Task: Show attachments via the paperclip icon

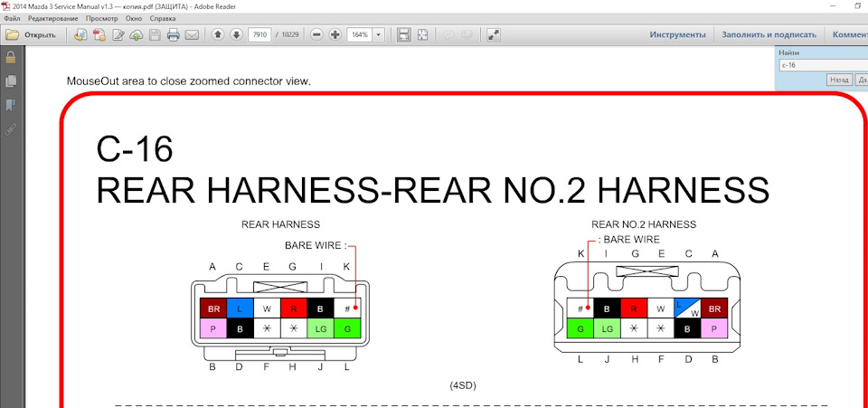Action: (x=11, y=129)
